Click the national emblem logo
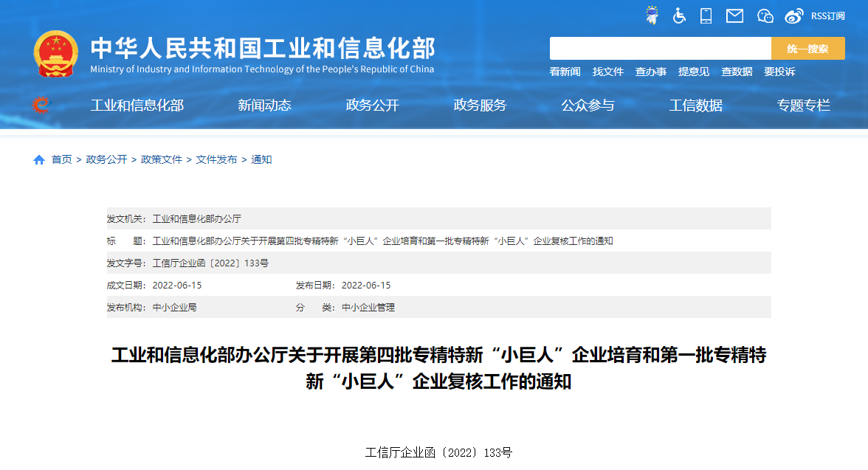The height and width of the screenshot is (470, 868). (x=55, y=55)
